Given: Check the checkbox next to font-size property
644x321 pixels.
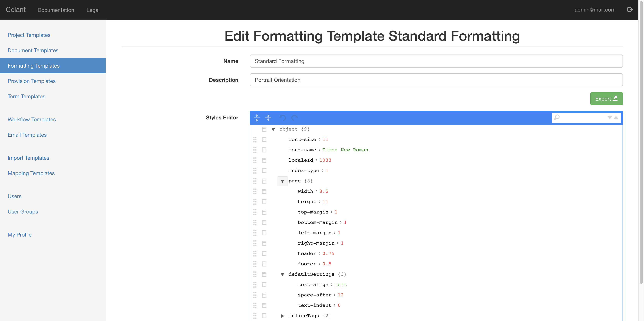Looking at the screenshot, I should (x=264, y=139).
